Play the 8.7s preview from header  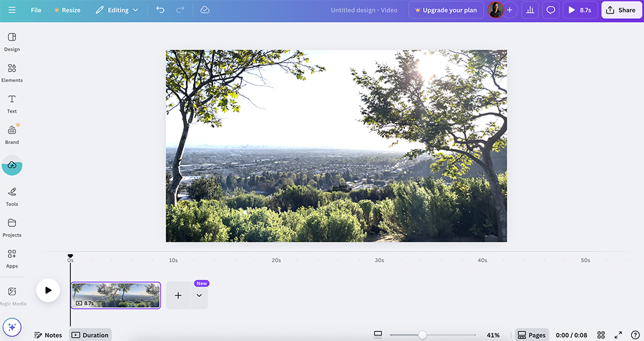(x=580, y=10)
